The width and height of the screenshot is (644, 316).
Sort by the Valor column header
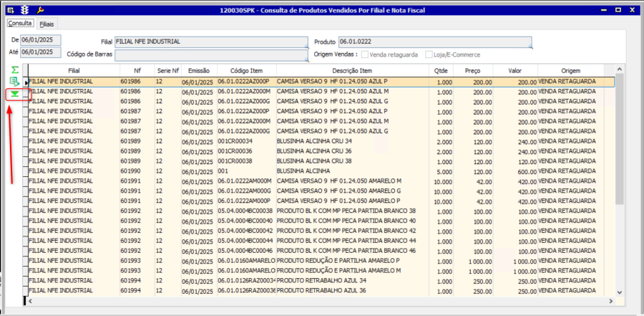pos(515,71)
